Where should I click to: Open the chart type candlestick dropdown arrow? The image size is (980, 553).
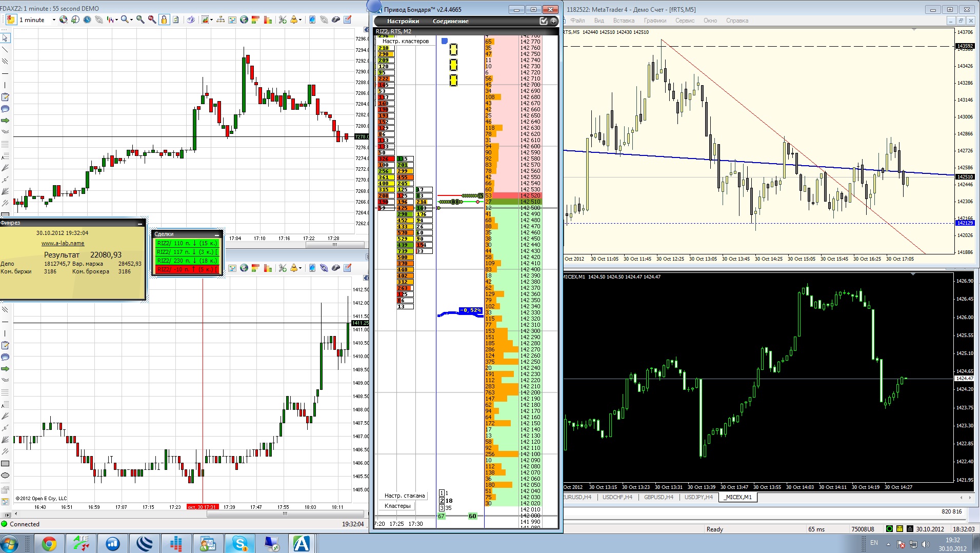coord(117,20)
